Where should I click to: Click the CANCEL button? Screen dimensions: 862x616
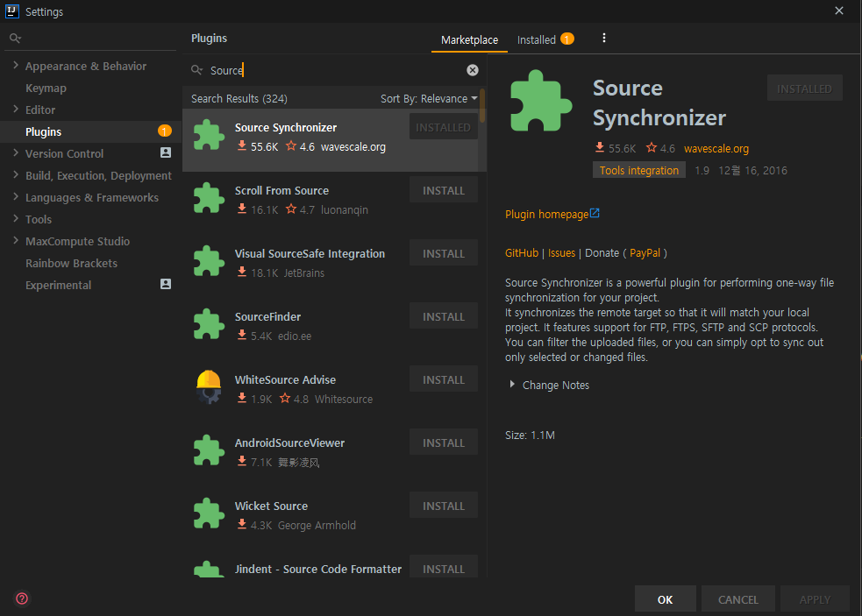(x=737, y=599)
